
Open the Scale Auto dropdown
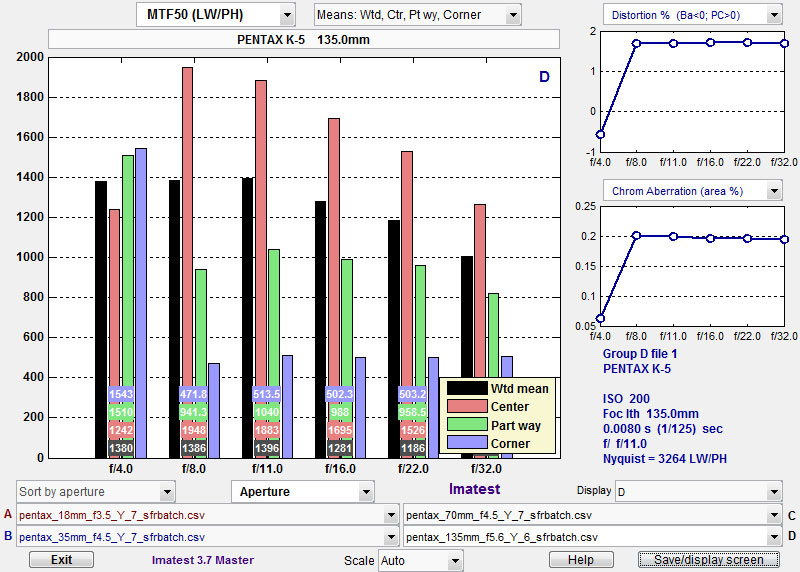[x=420, y=561]
